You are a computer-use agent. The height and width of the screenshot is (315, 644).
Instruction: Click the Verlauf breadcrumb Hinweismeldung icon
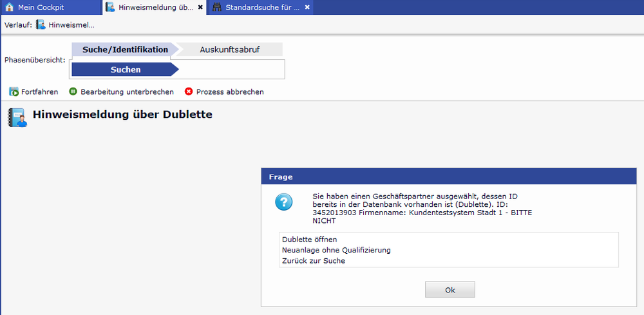[x=41, y=24]
